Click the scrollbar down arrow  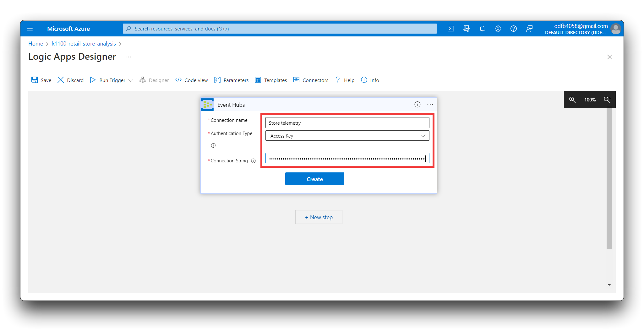[609, 285]
